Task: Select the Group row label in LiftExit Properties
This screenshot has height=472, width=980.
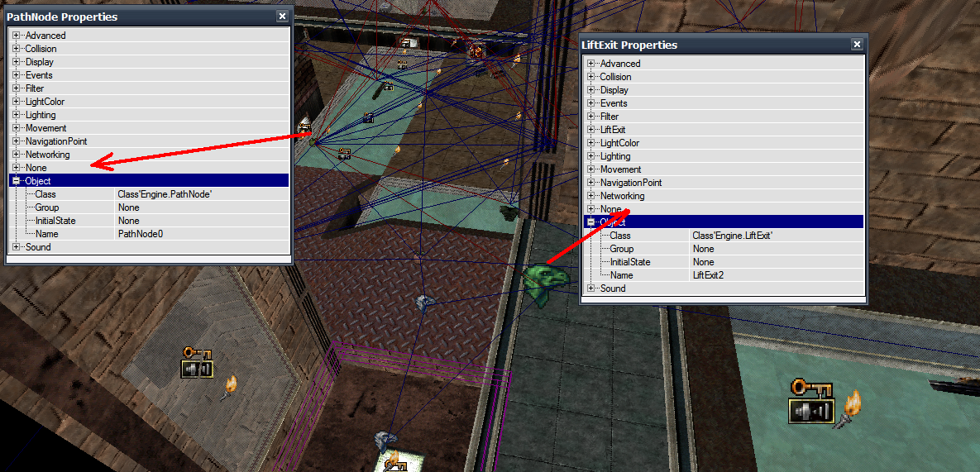Action: click(622, 249)
